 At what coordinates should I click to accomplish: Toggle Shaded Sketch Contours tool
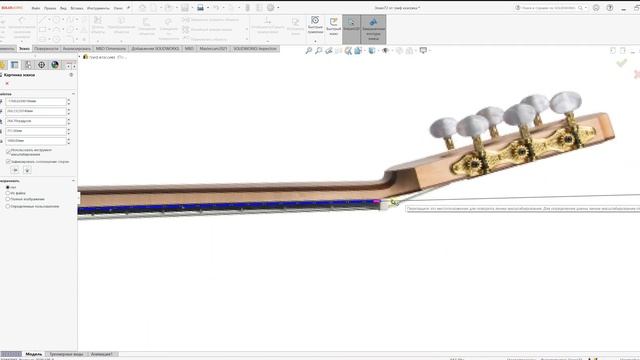[373, 29]
